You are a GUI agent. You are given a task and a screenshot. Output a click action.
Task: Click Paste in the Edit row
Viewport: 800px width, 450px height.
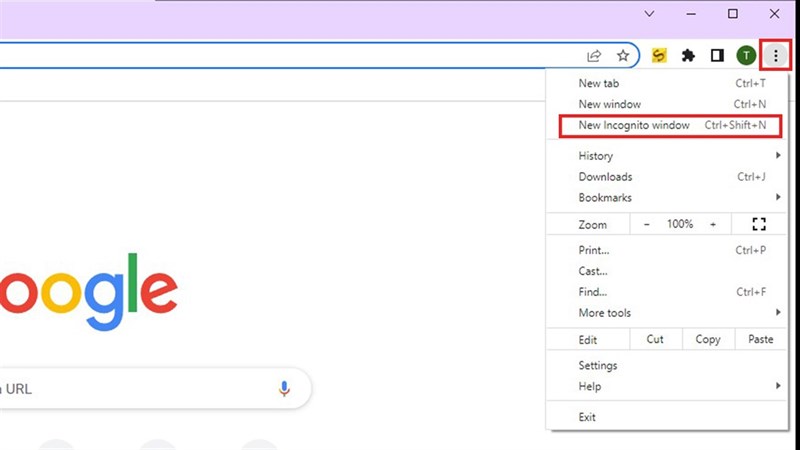[x=760, y=339]
